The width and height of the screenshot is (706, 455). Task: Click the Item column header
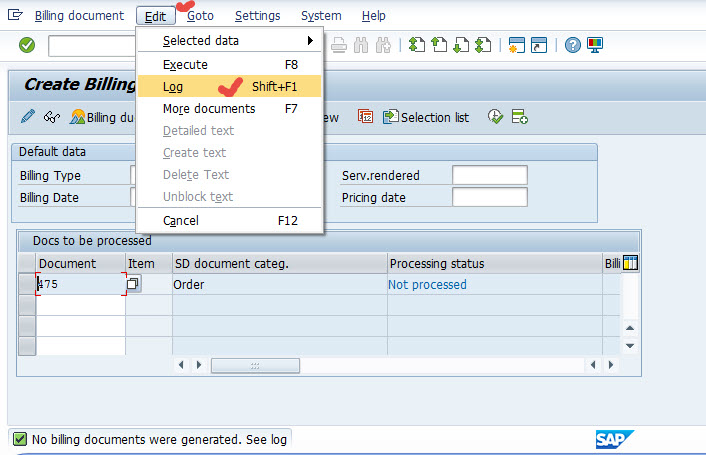pos(149,263)
